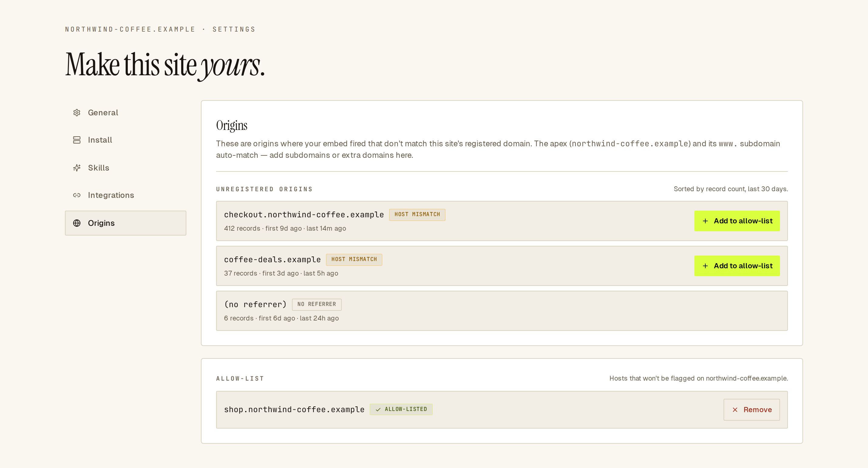The image size is (868, 468).
Task: Switch to the Integrations section
Action: click(x=125, y=195)
